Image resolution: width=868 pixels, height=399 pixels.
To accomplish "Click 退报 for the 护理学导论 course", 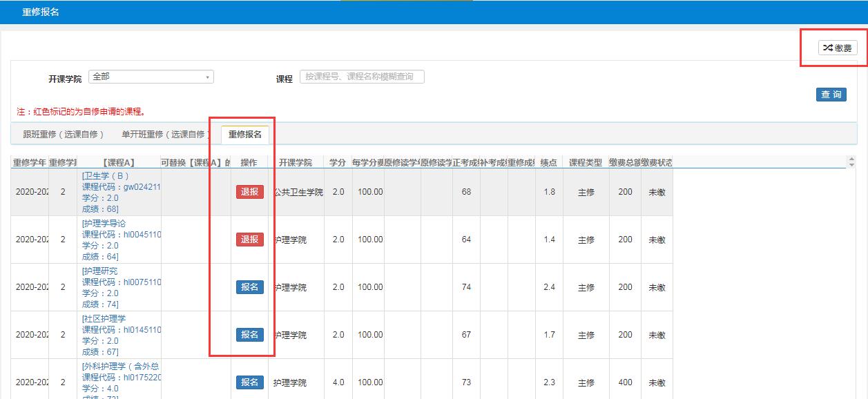I will coord(249,240).
